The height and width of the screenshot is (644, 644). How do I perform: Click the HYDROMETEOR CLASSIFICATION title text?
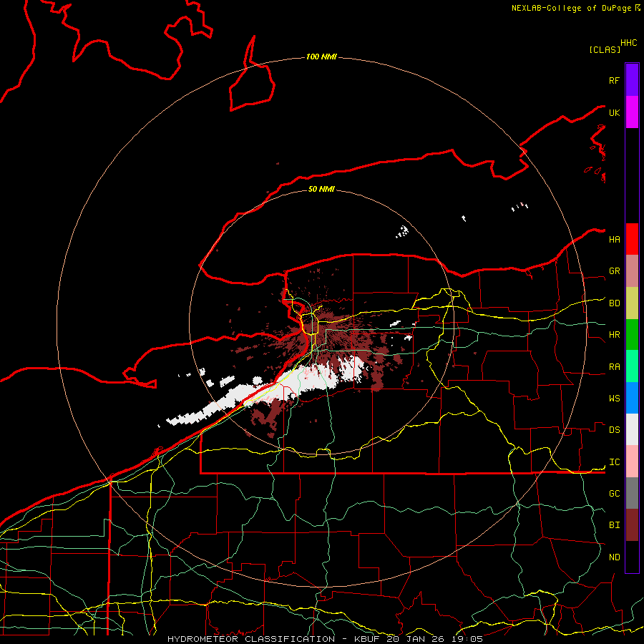tap(251, 639)
